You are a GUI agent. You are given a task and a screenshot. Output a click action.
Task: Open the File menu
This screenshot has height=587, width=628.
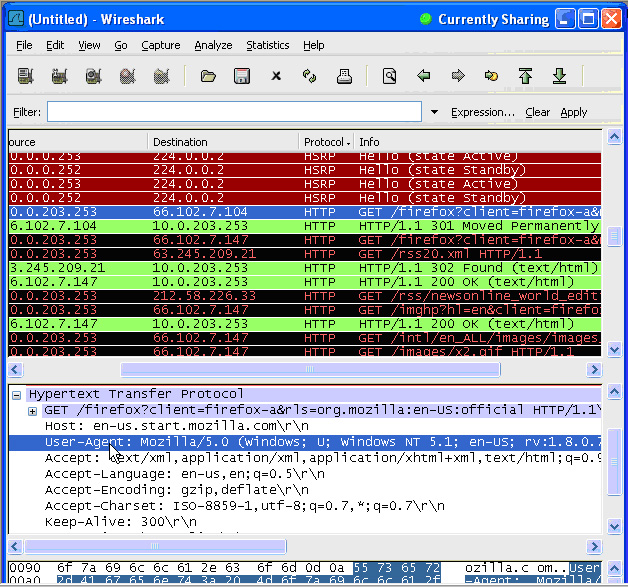click(x=24, y=45)
